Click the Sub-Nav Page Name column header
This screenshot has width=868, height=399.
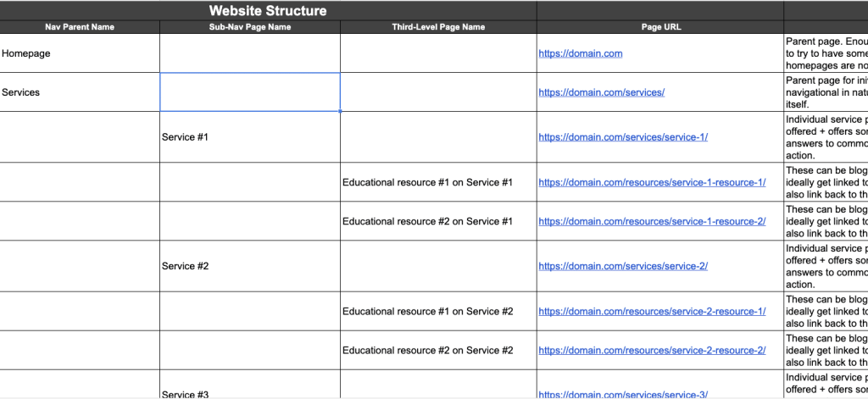point(250,27)
